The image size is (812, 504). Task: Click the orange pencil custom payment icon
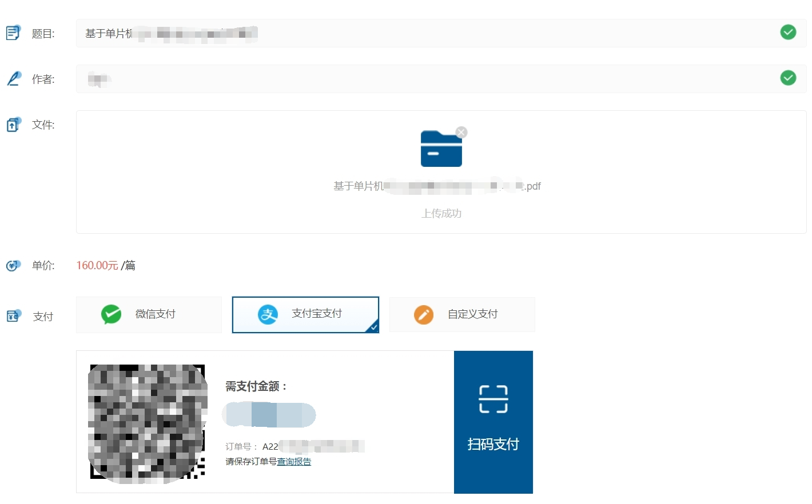point(424,314)
